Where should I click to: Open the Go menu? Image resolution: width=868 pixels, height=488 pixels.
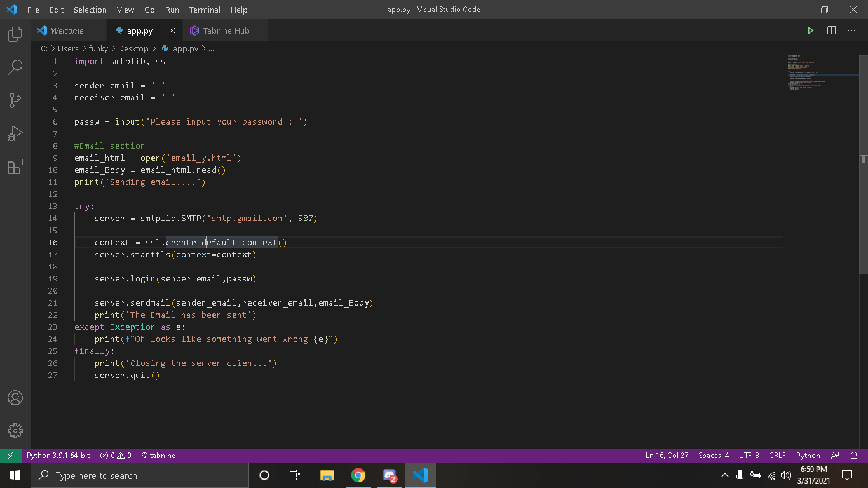click(150, 10)
